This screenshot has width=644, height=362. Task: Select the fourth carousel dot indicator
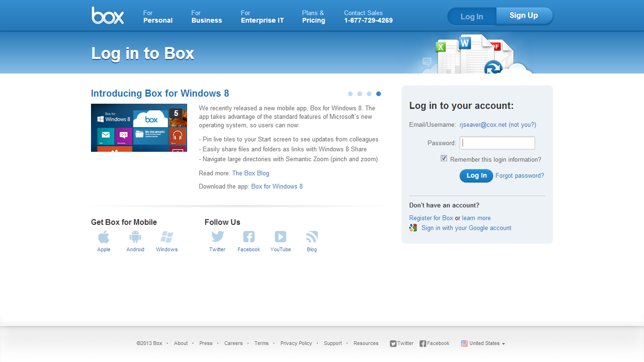click(x=378, y=93)
